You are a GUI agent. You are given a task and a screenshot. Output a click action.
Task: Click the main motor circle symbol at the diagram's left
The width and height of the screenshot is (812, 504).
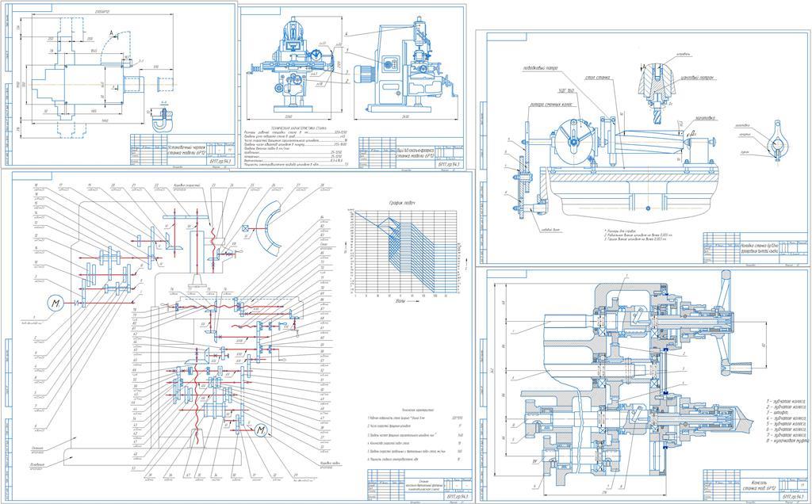tap(55, 304)
